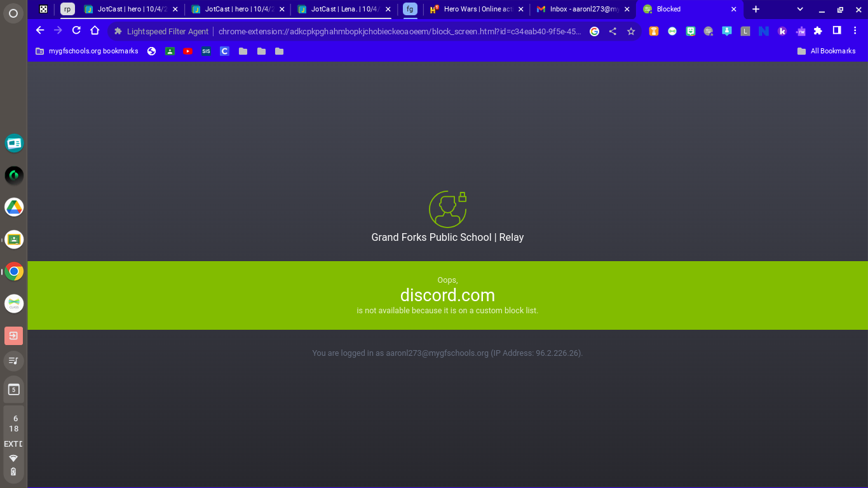Open the first unnamed bookmark folder
This screenshot has width=868, height=488.
(x=243, y=51)
